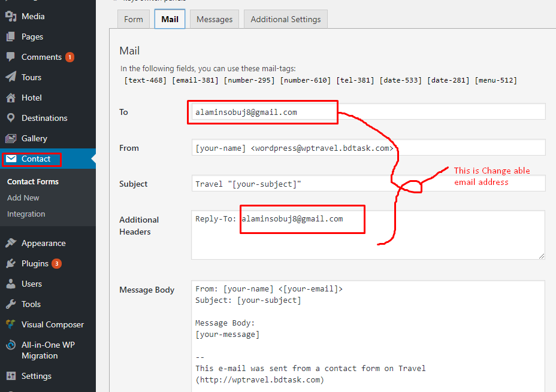Click the Appearance paintbrush icon
The width and height of the screenshot is (556, 392).
(x=11, y=243)
